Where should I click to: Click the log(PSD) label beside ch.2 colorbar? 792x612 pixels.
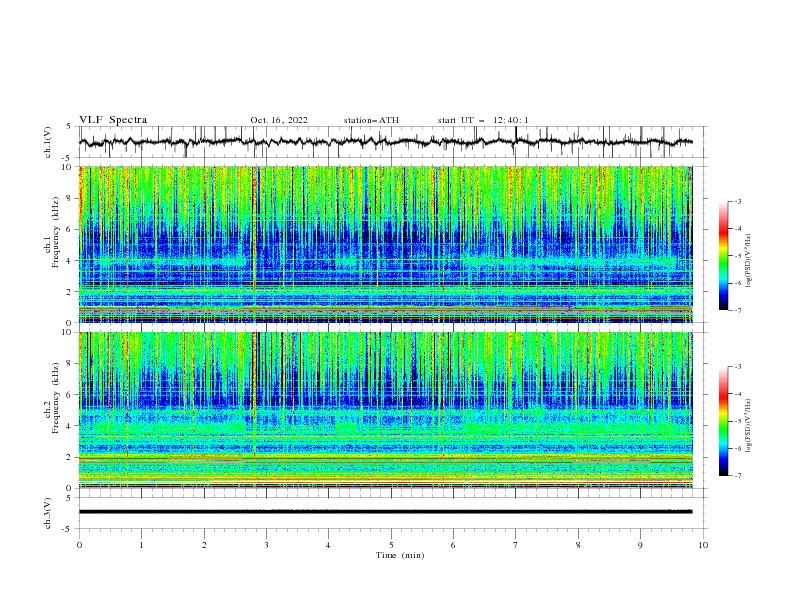(749, 426)
